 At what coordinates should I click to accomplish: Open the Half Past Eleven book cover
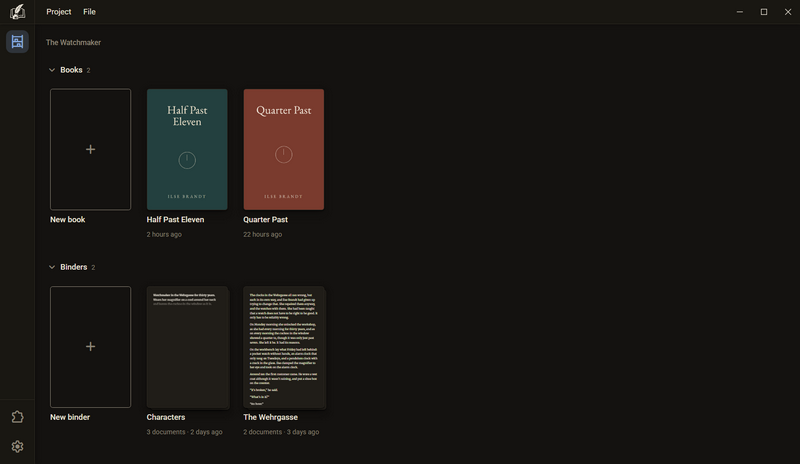click(187, 150)
